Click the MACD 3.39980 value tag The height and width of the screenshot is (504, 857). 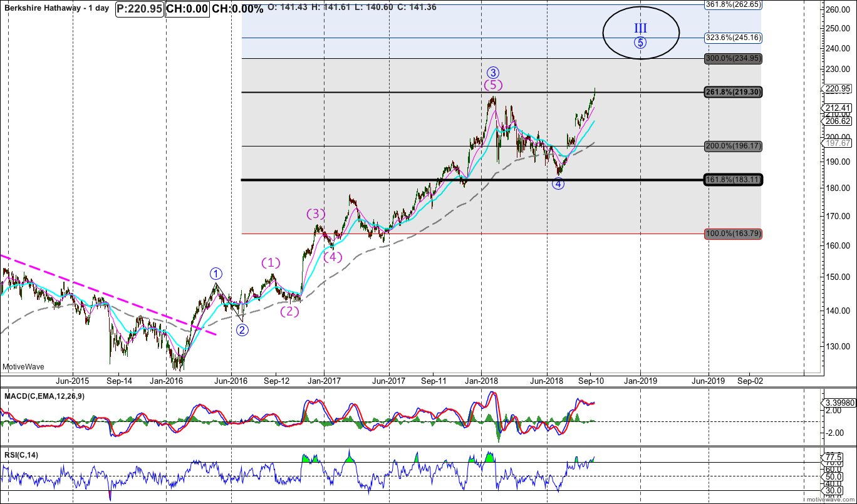[x=838, y=403]
